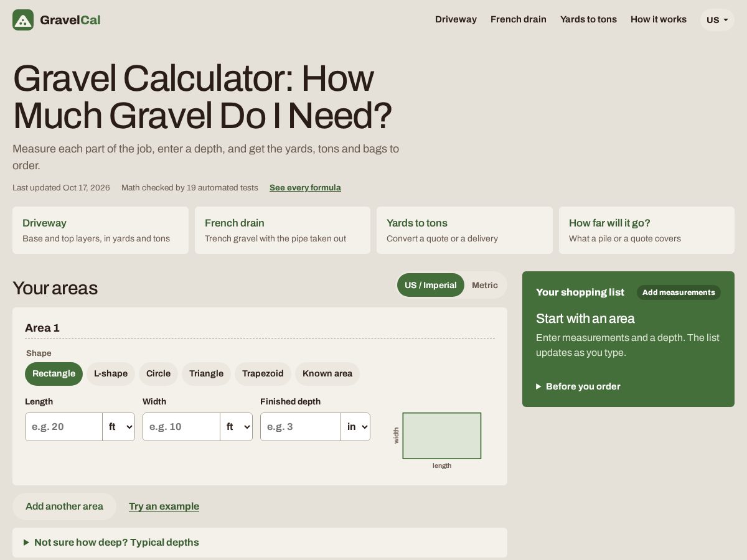Open the French drain nav link
The width and height of the screenshot is (747, 560).
519,19
